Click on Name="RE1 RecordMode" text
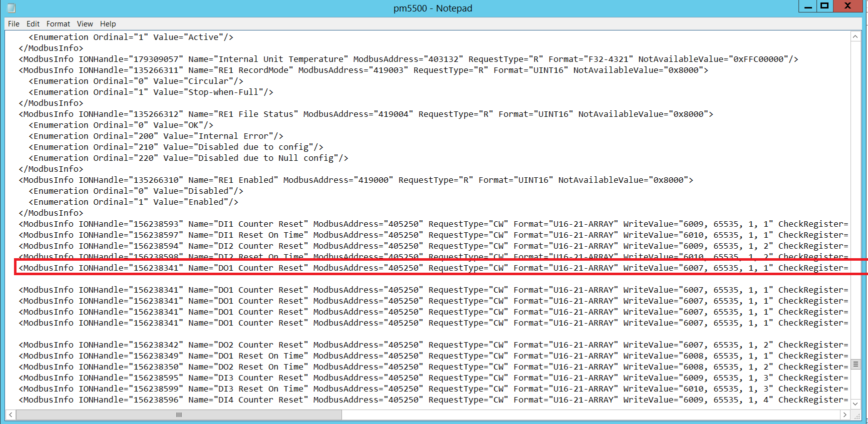Viewport: 868px width, 424px height. click(241, 70)
